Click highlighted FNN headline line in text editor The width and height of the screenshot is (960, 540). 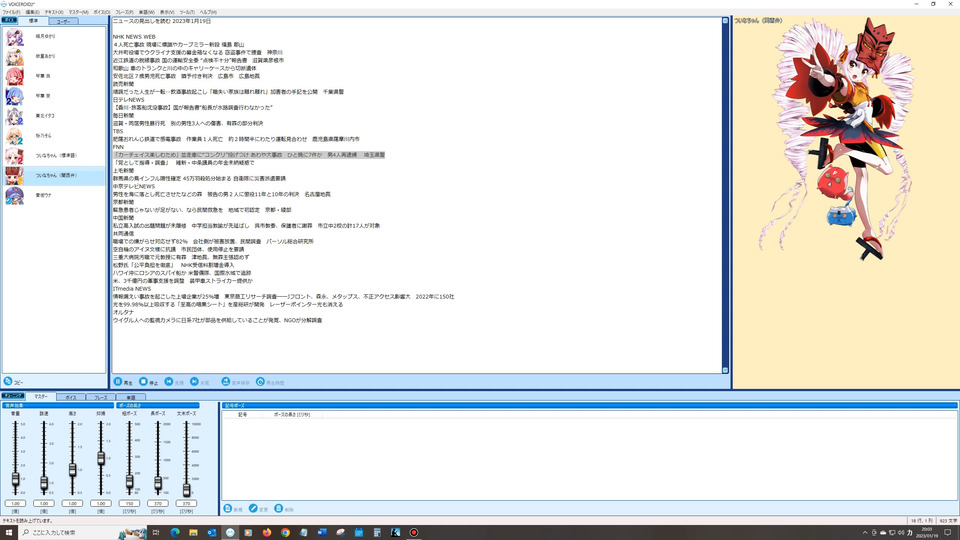tap(249, 155)
